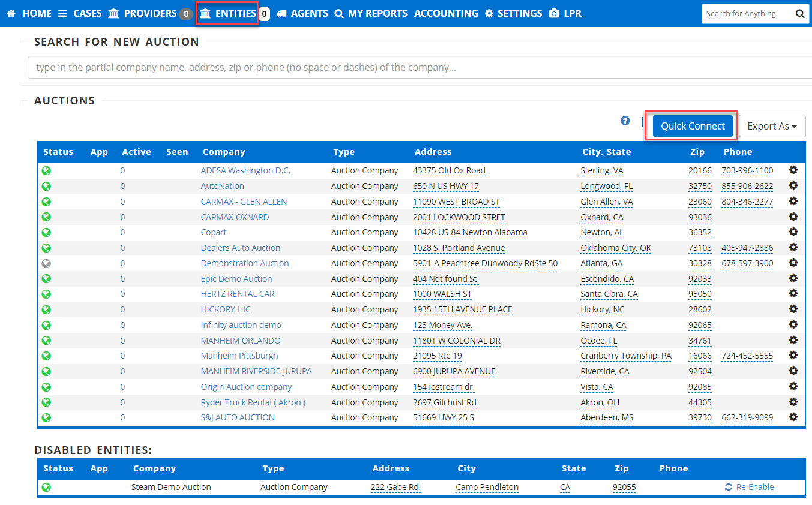This screenshot has width=812, height=505.
Task: Click gear icon for CARMAX-OXNARD row
Action: [793, 217]
